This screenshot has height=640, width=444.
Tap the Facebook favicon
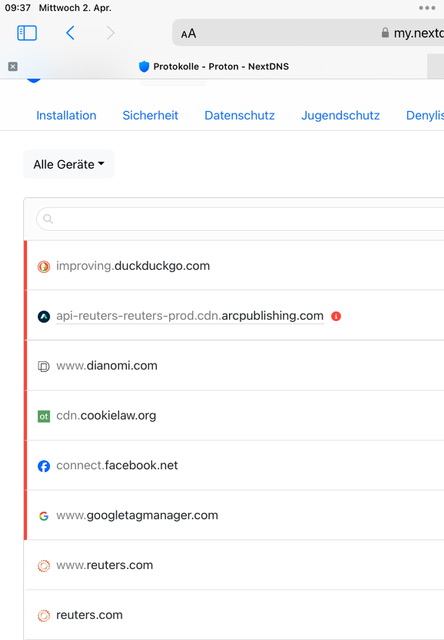point(44,466)
